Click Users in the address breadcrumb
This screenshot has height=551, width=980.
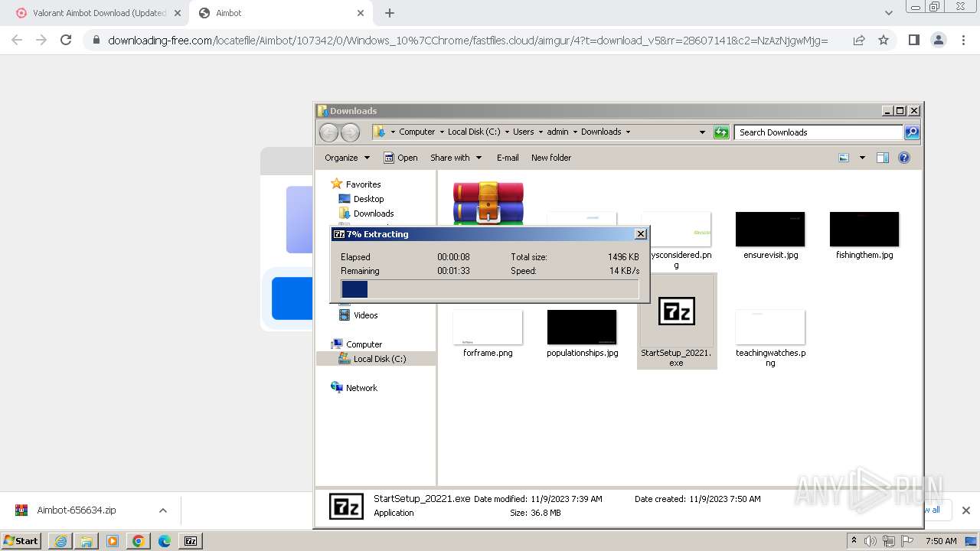coord(524,132)
